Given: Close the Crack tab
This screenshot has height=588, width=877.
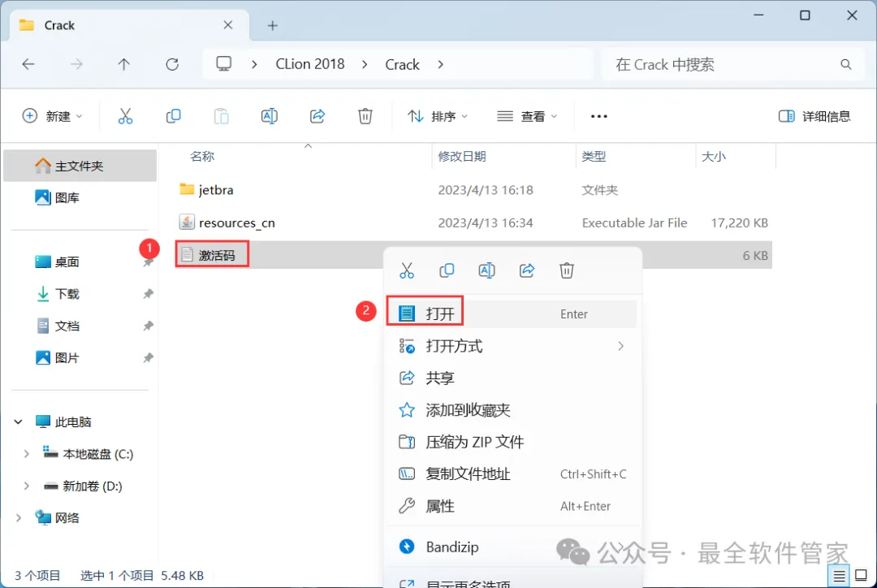Looking at the screenshot, I should pyautogui.click(x=227, y=25).
